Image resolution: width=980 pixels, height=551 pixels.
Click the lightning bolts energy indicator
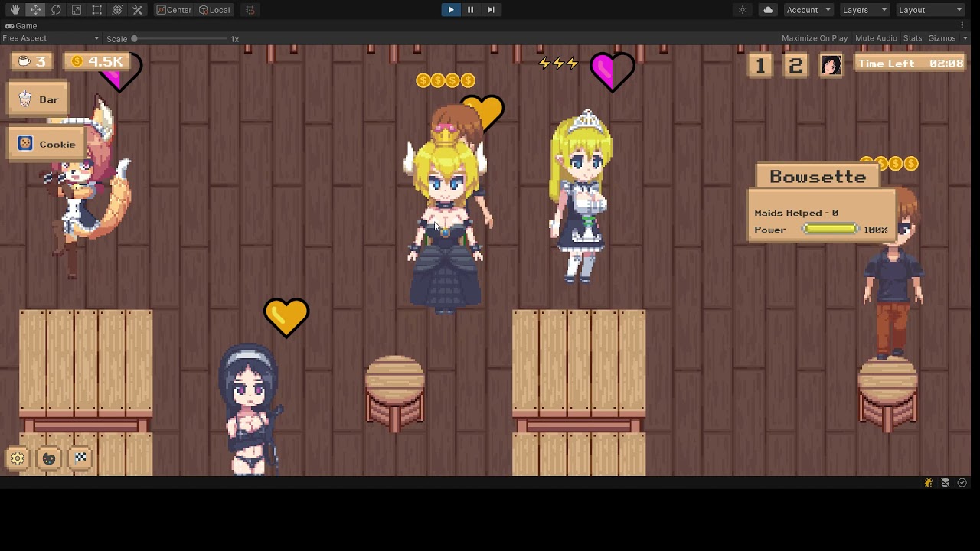coord(558,64)
